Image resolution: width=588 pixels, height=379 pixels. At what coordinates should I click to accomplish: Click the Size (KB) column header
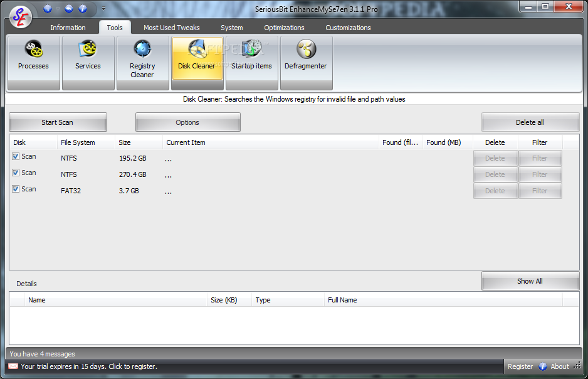[229, 300]
